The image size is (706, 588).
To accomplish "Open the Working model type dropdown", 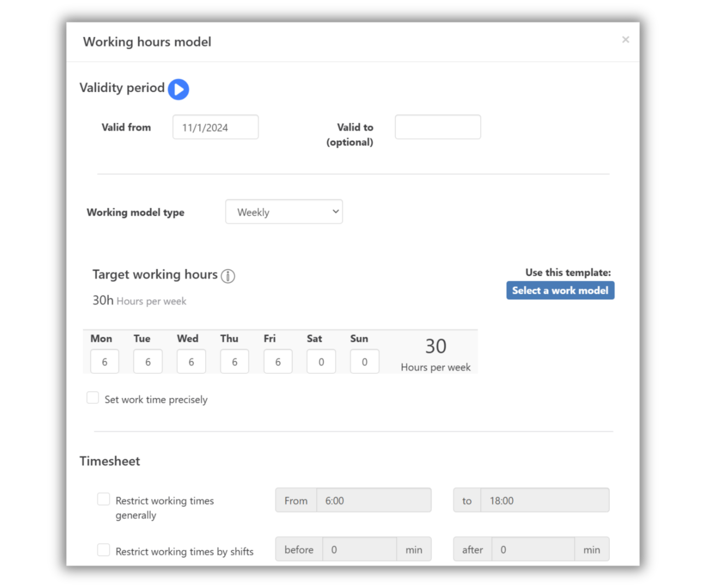I will pyautogui.click(x=284, y=212).
